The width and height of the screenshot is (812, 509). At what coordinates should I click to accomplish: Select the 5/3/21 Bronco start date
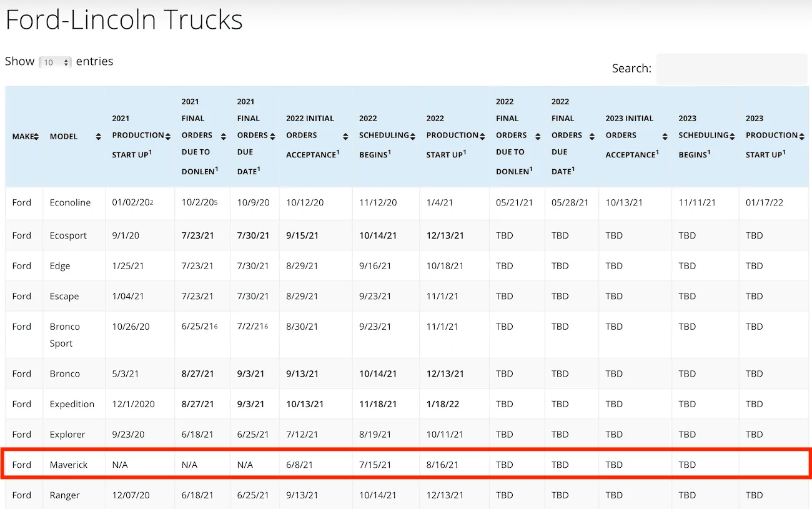click(126, 374)
